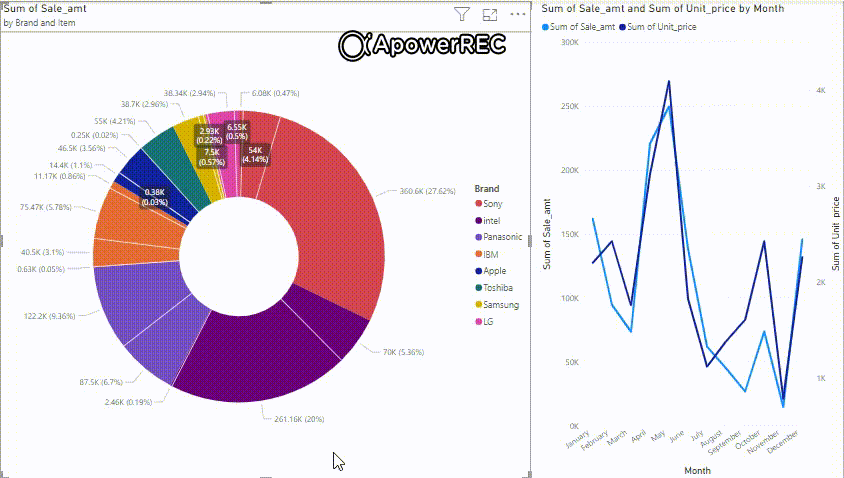Click the line chart title text
844x478 pixels.
click(x=663, y=9)
